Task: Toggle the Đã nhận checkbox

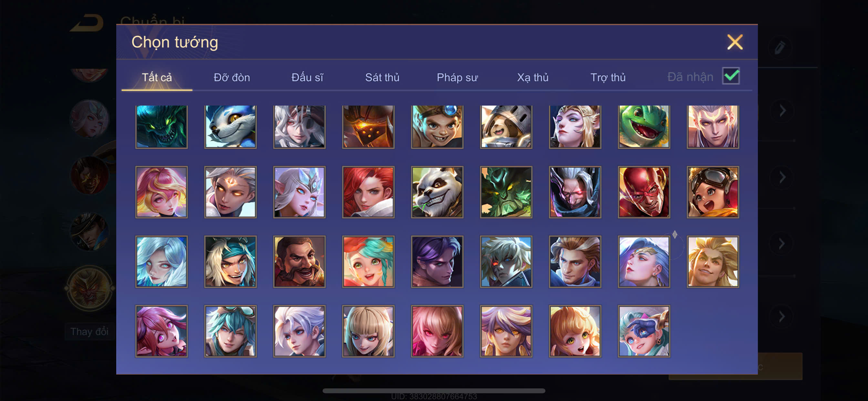Action: 731,76
